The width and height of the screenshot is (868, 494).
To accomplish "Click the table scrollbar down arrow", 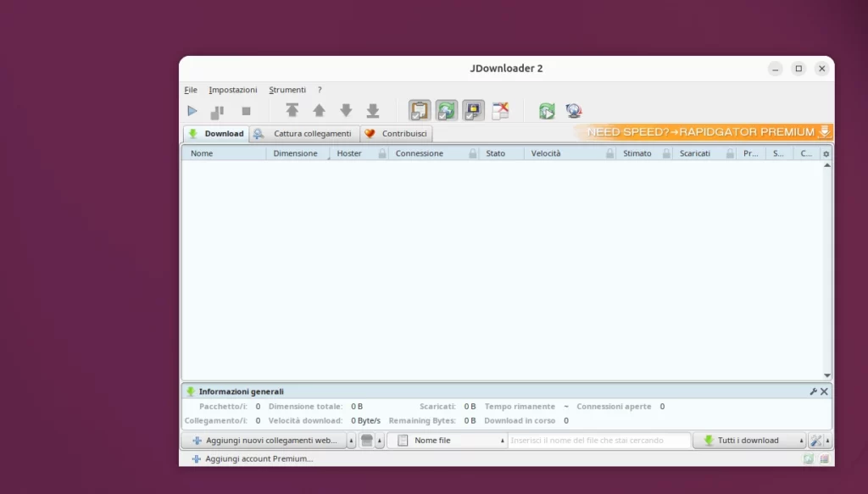I will pyautogui.click(x=827, y=375).
